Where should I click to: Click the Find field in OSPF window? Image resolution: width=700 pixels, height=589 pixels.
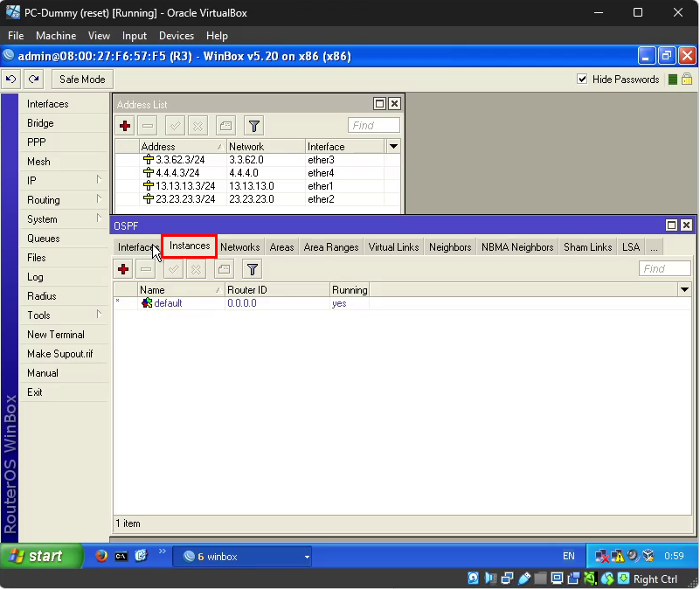tap(665, 269)
